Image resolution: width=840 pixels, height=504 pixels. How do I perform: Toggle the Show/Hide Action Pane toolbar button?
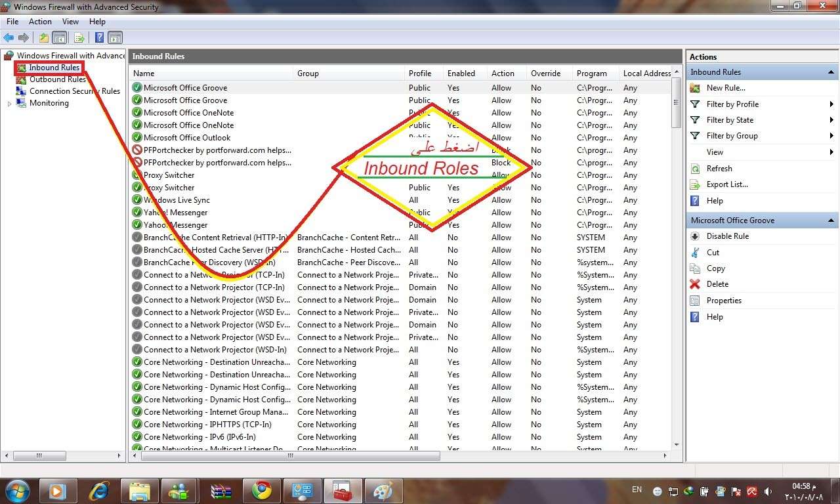point(115,38)
